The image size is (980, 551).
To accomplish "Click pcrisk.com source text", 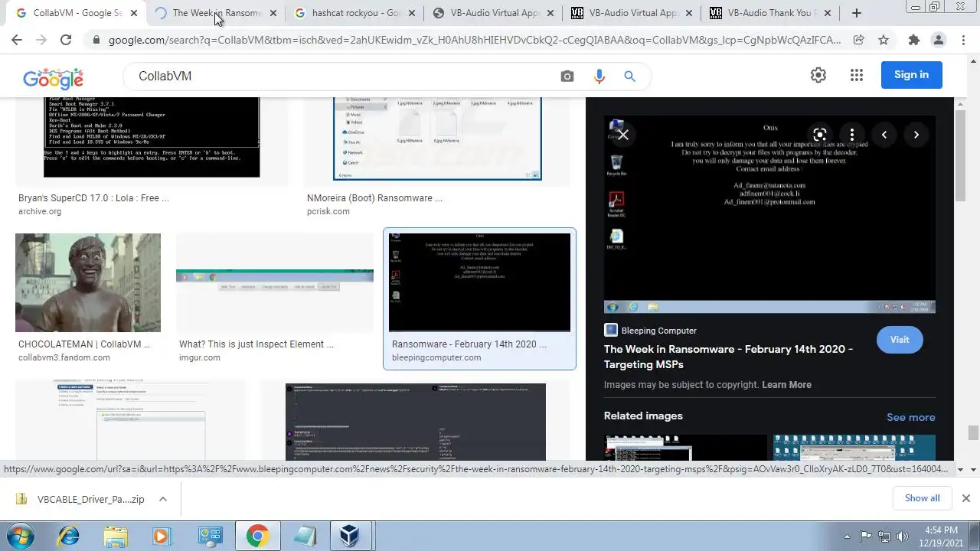I will pos(328,211).
